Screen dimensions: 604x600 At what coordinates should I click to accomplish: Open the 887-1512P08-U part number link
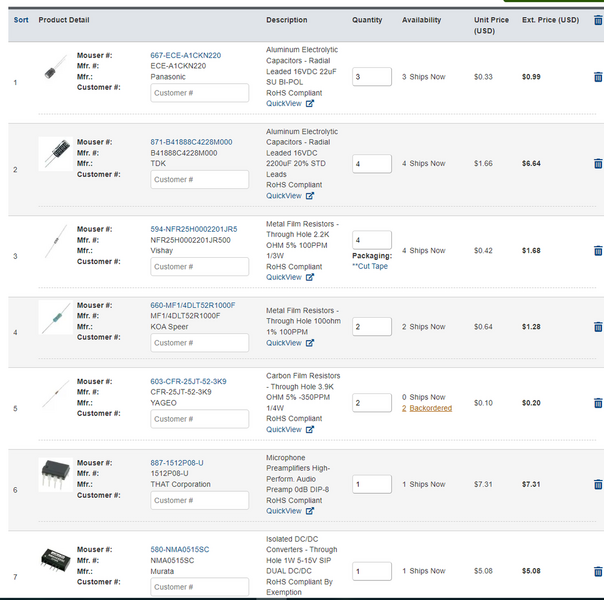coord(177,462)
